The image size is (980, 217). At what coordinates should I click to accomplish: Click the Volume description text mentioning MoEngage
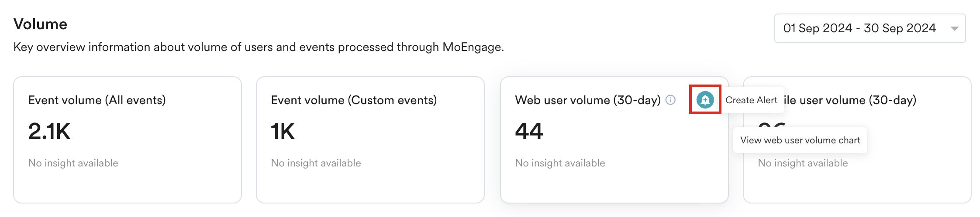(x=259, y=47)
